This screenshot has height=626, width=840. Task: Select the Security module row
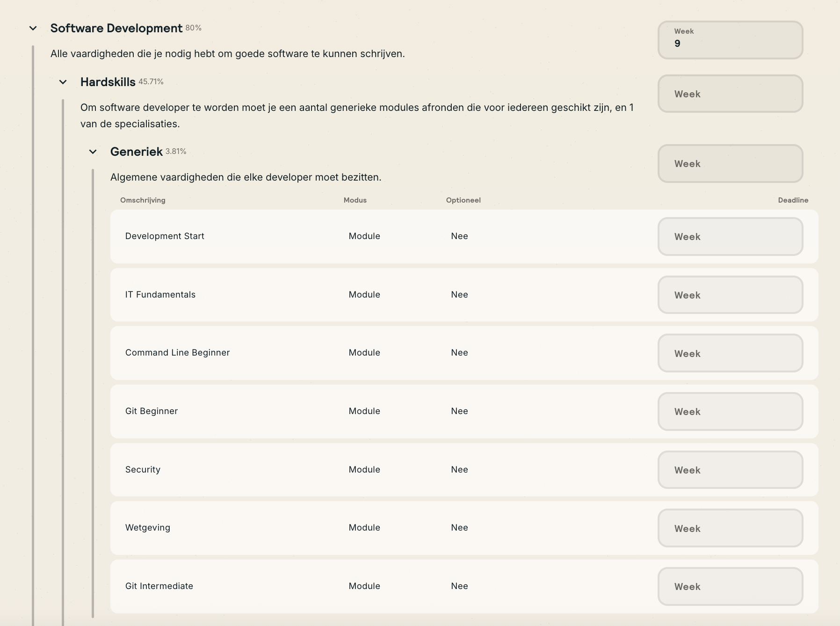[143, 470]
